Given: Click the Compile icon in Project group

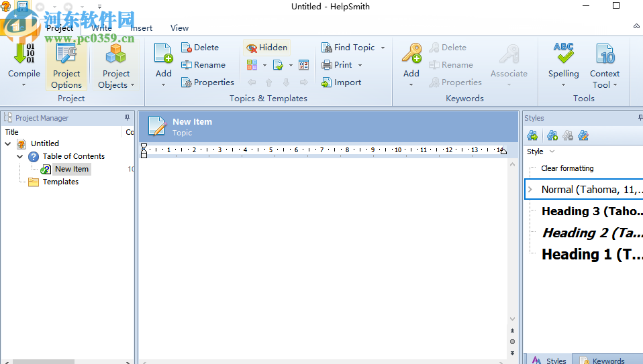Looking at the screenshot, I should (24, 54).
